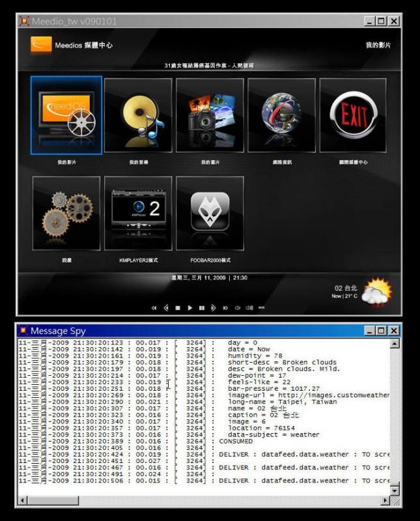Click the mute icon after the volume icons
The height and width of the screenshot is (521, 420).
[262, 307]
